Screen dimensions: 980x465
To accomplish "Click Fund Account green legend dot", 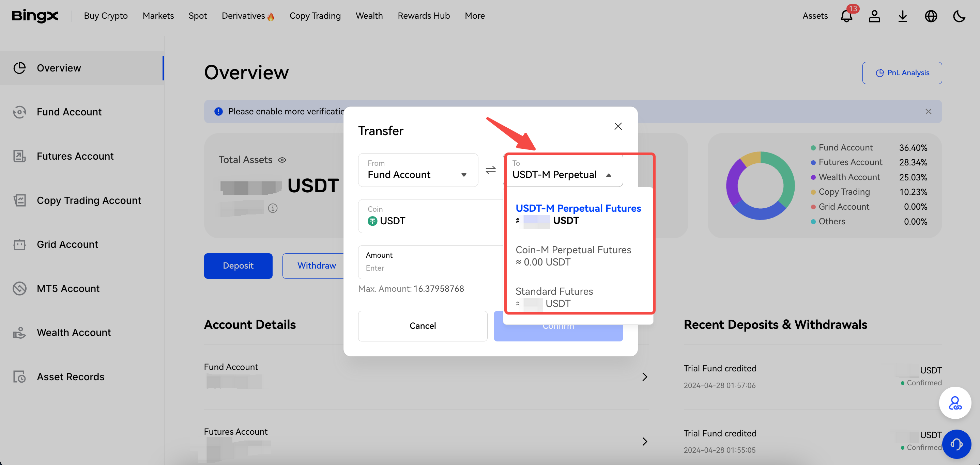I will coord(813,148).
